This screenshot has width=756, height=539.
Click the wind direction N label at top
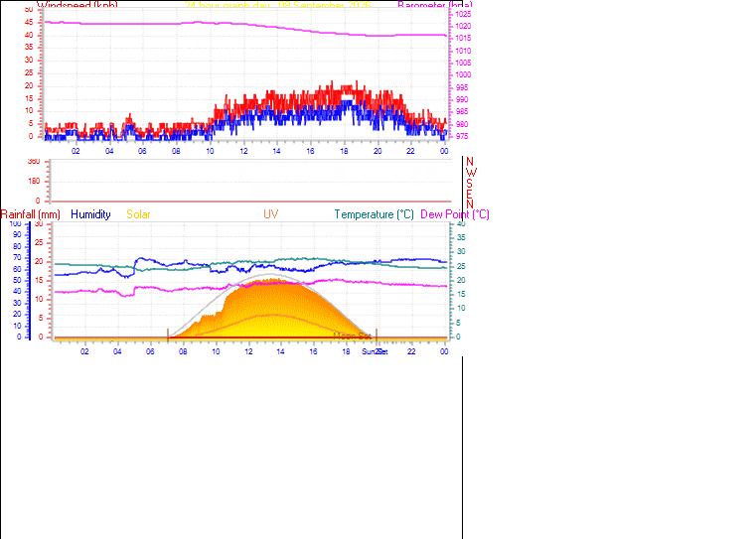[x=470, y=162]
